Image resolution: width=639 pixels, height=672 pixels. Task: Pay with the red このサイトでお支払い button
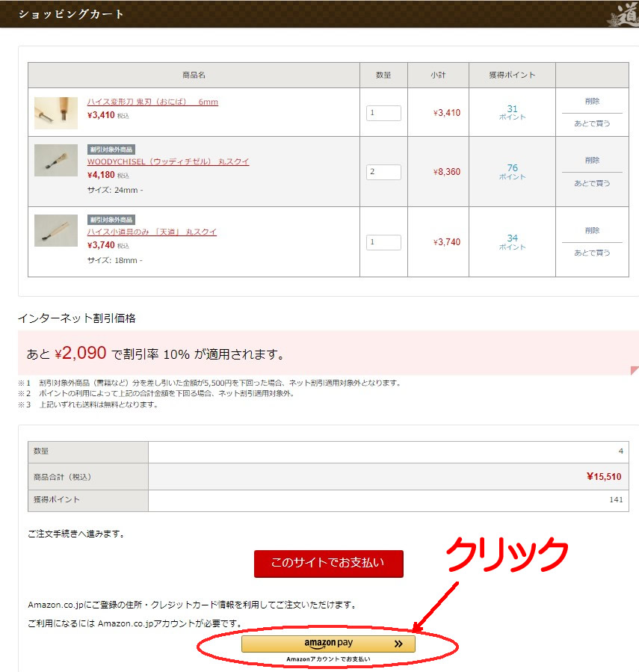[329, 564]
